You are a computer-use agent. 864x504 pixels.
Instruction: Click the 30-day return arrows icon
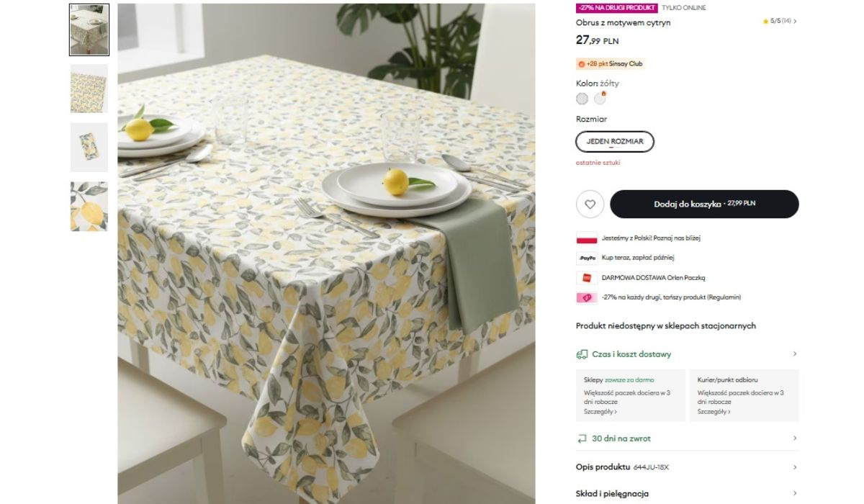click(582, 438)
